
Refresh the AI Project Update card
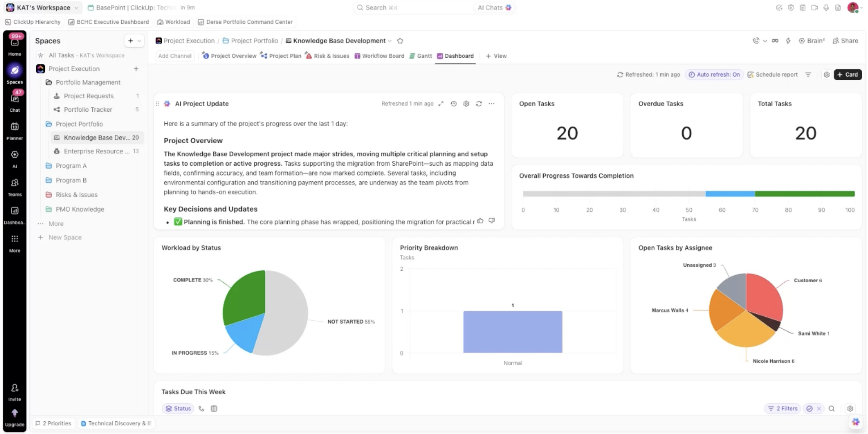[x=479, y=104]
